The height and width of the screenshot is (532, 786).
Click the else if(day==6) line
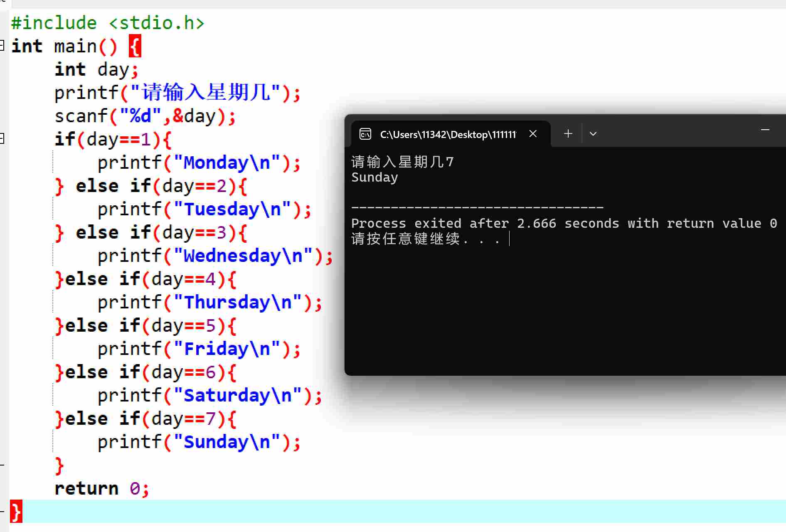tap(146, 372)
